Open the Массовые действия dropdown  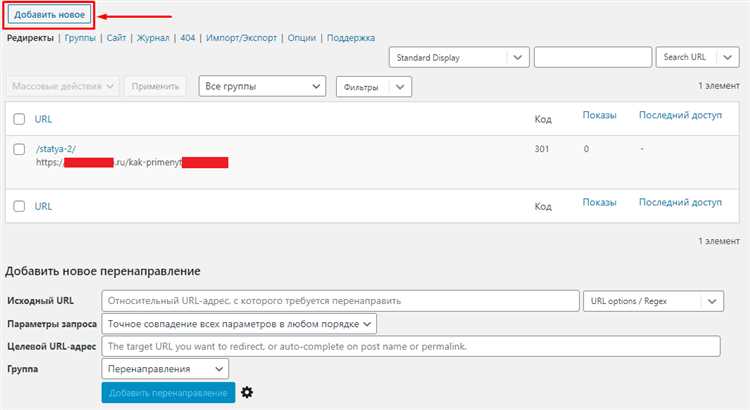click(63, 87)
